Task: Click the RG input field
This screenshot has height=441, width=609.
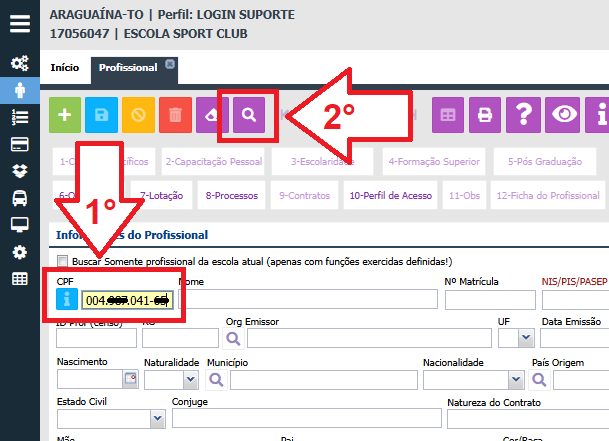Action: click(x=180, y=338)
